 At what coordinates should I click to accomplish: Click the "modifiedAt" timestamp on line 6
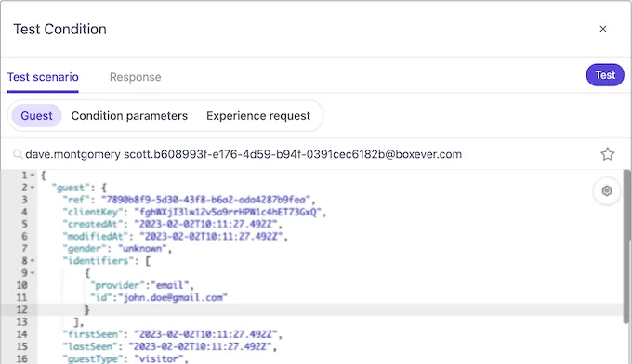pos(211,237)
